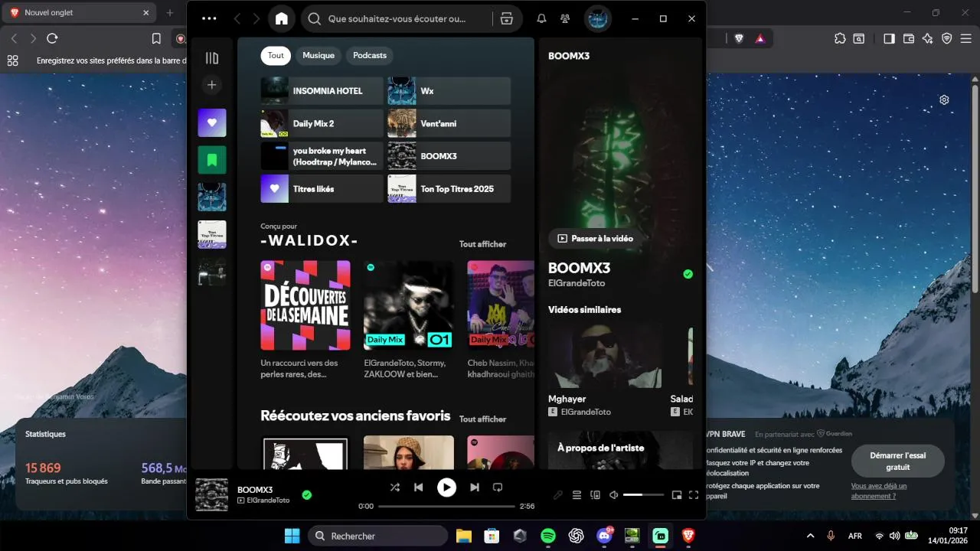Open lyrics microphone icon
Screen dimensions: 980x551
click(x=558, y=495)
